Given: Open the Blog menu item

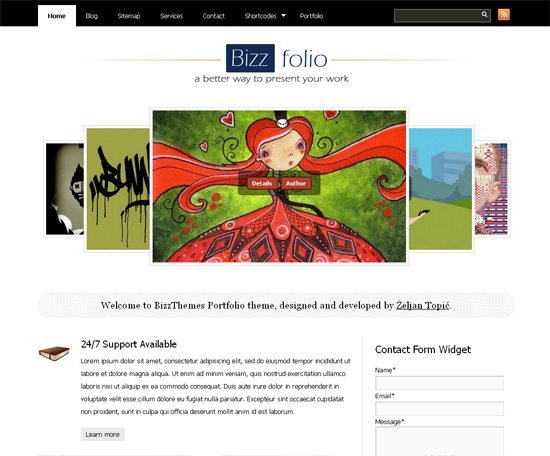Looking at the screenshot, I should [x=92, y=16].
